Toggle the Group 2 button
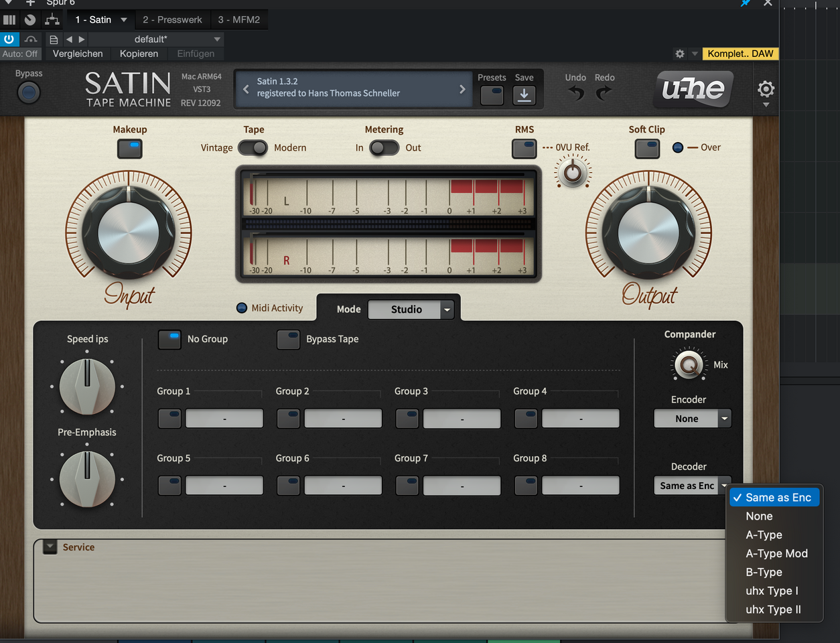Viewport: 840px width, 643px height. 288,419
